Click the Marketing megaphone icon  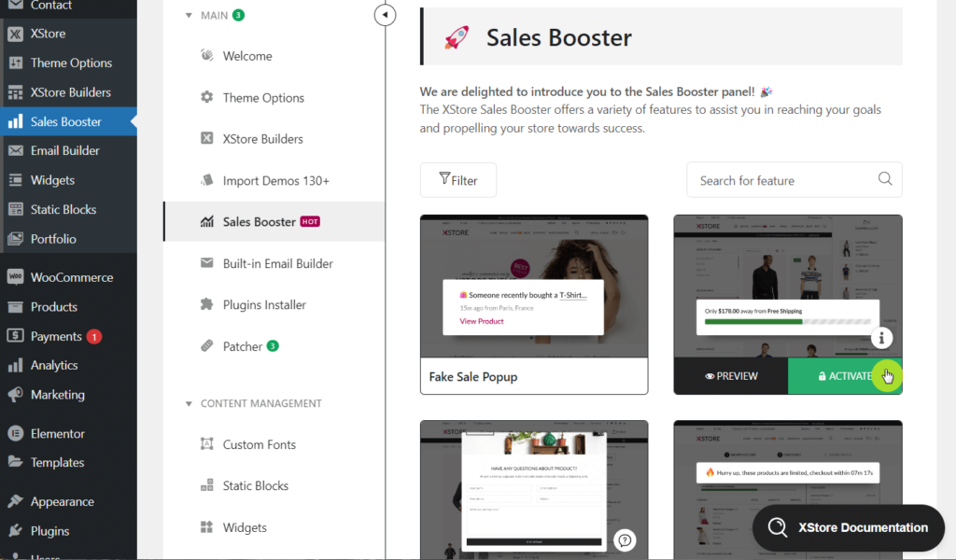coord(16,394)
